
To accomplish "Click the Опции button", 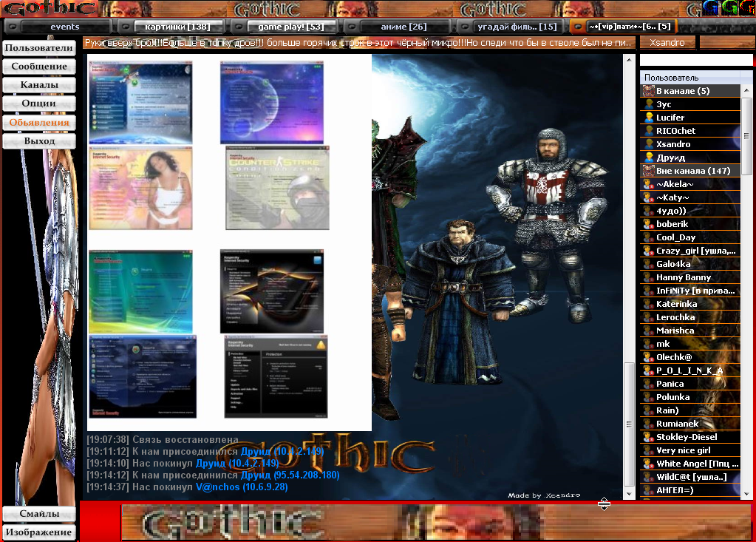I will click(x=39, y=104).
